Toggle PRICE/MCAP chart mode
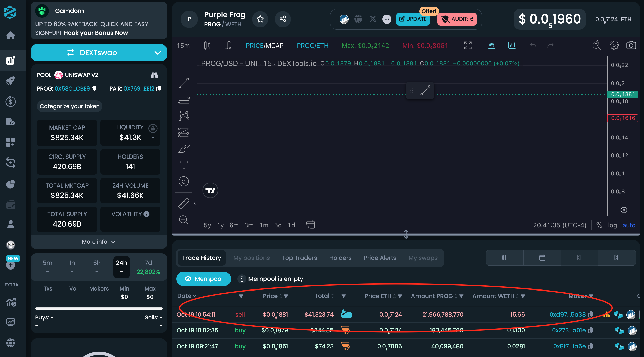Image resolution: width=644 pixels, height=357 pixels. [x=264, y=46]
